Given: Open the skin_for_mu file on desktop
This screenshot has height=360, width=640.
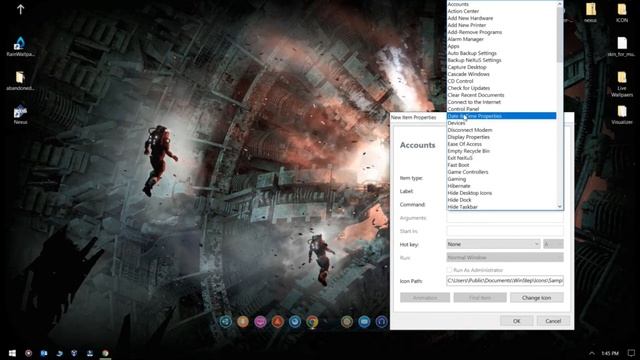Looking at the screenshot, I should (x=622, y=47).
